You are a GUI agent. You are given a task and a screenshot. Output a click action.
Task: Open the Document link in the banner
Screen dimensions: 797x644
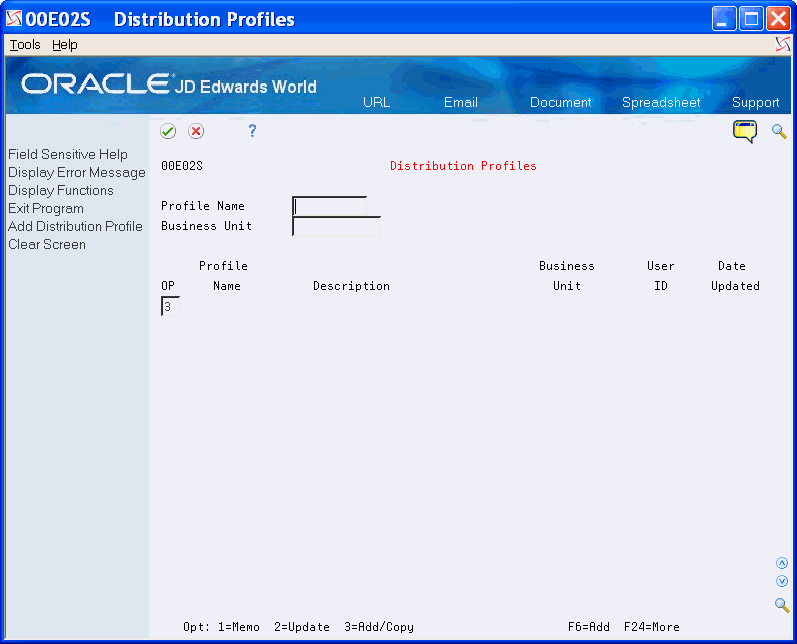(x=561, y=102)
